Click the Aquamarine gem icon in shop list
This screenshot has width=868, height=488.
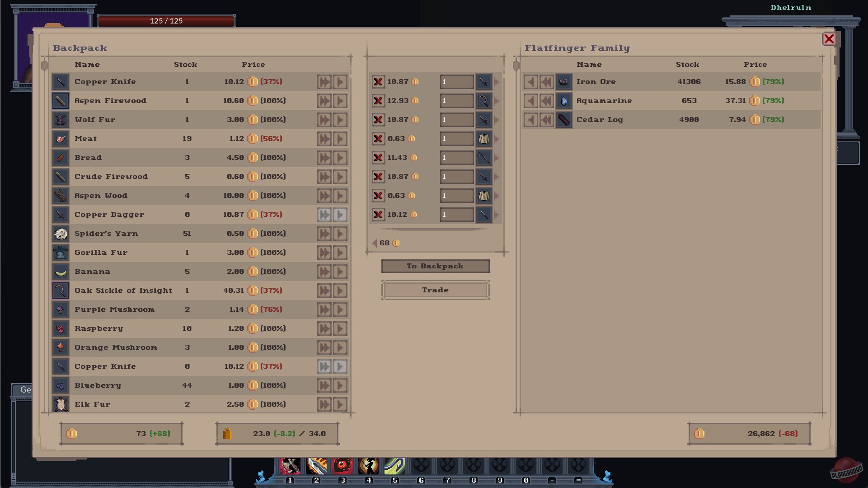click(x=563, y=101)
